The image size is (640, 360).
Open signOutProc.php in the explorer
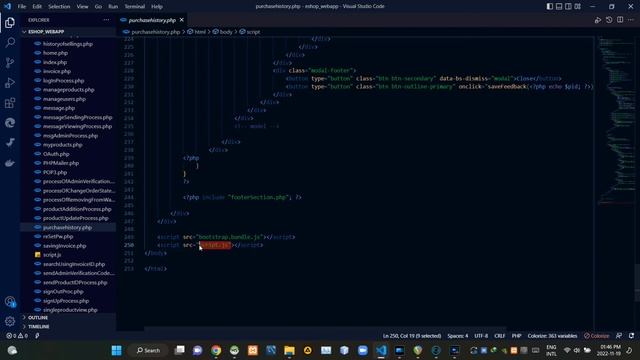click(63, 291)
